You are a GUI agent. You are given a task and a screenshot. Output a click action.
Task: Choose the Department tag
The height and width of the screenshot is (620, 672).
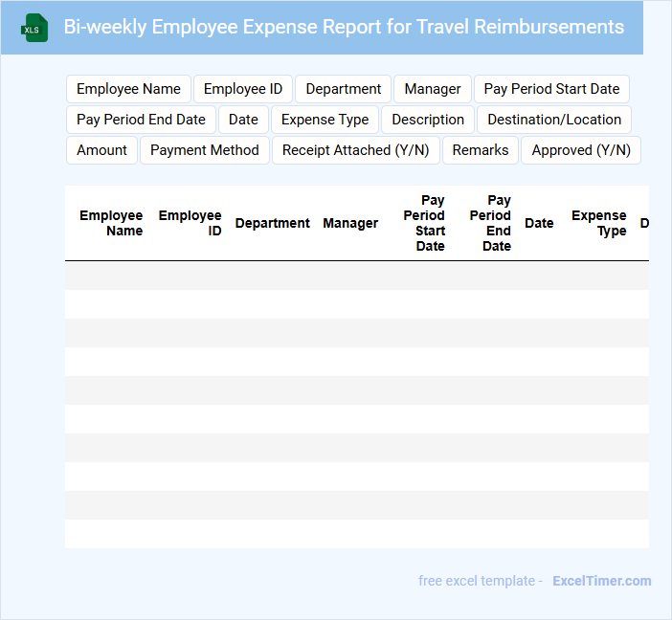pos(343,89)
